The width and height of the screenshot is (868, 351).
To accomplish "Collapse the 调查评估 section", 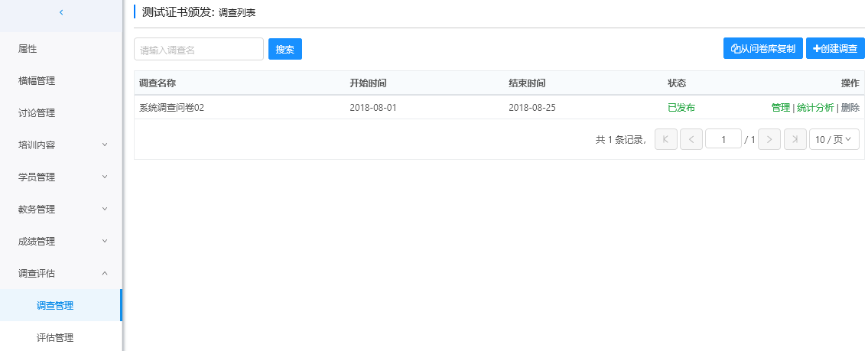I will [61, 273].
